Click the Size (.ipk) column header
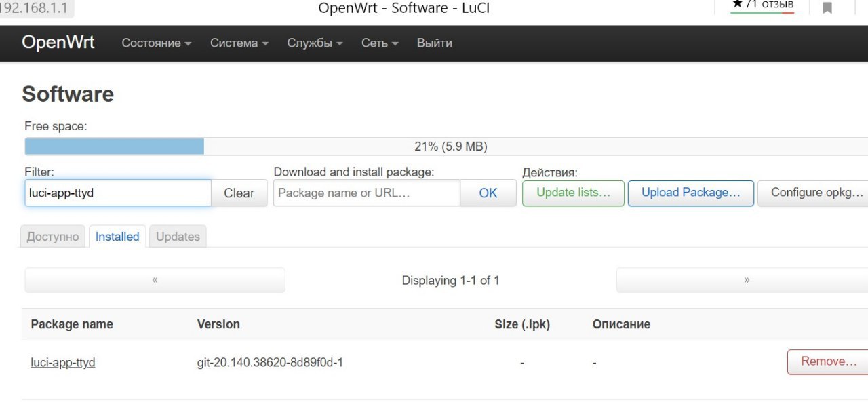This screenshot has height=411, width=868. click(522, 324)
